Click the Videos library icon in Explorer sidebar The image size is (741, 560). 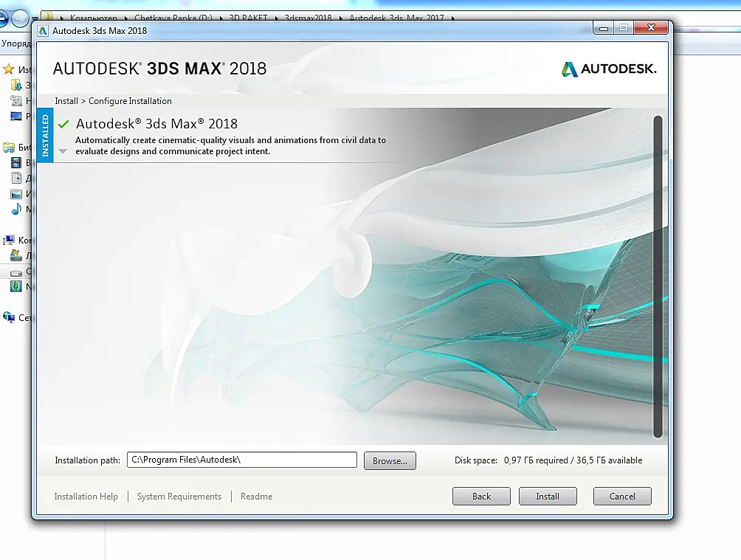click(16, 163)
